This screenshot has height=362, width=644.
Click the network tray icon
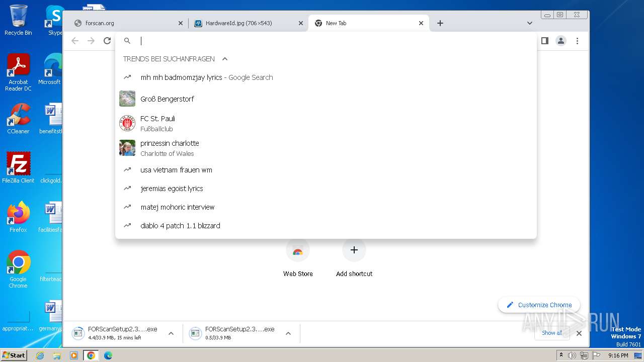tap(584, 355)
